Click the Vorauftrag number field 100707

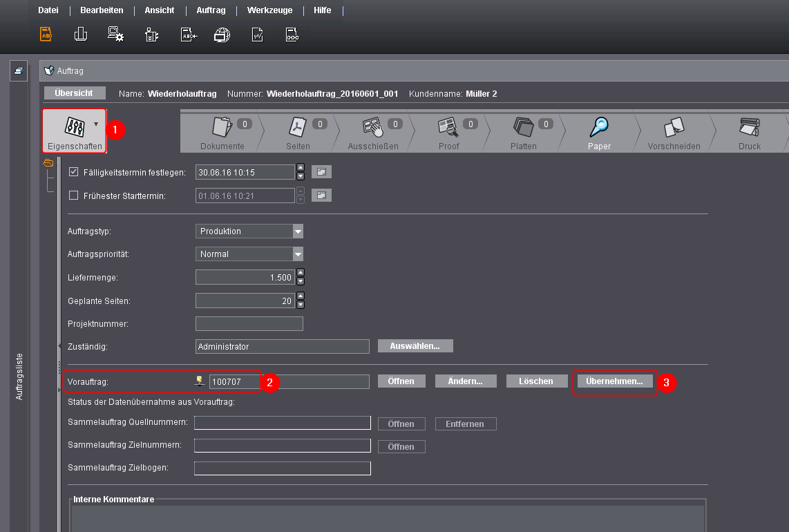289,381
